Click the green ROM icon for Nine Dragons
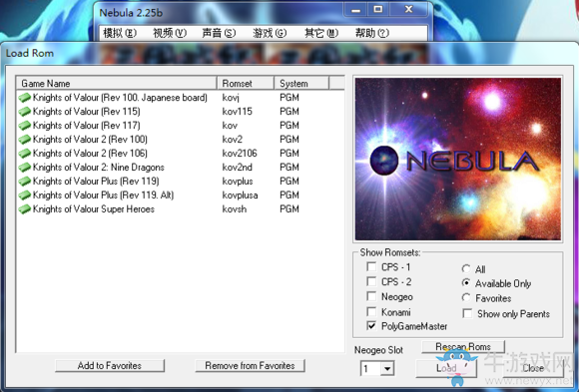579x392 pixels. 25,168
